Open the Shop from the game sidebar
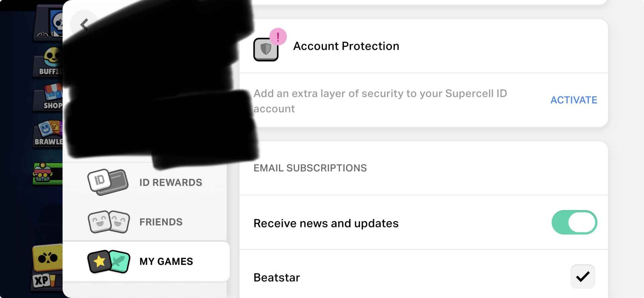 51,98
